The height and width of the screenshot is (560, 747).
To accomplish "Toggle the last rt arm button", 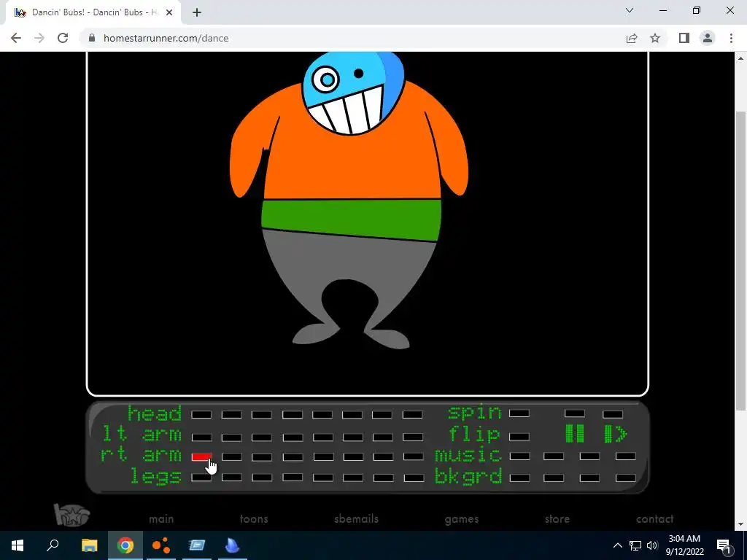I will [413, 456].
